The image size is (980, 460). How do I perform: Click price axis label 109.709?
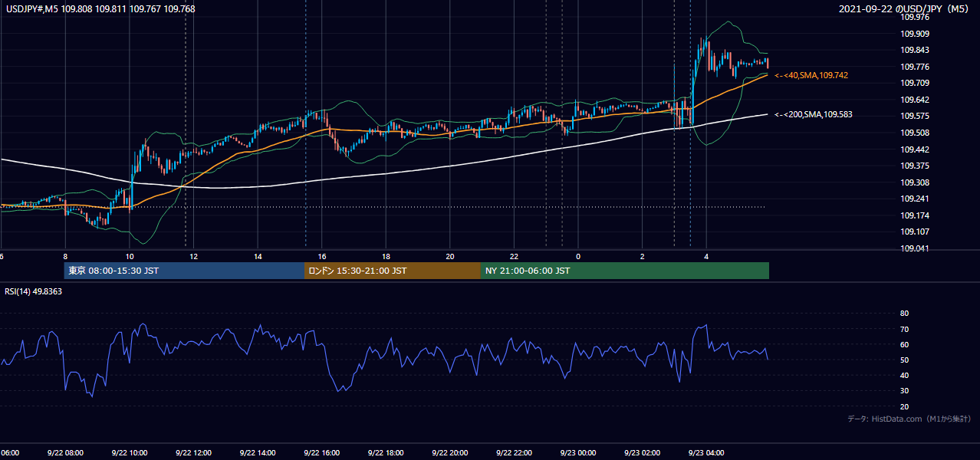[915, 83]
